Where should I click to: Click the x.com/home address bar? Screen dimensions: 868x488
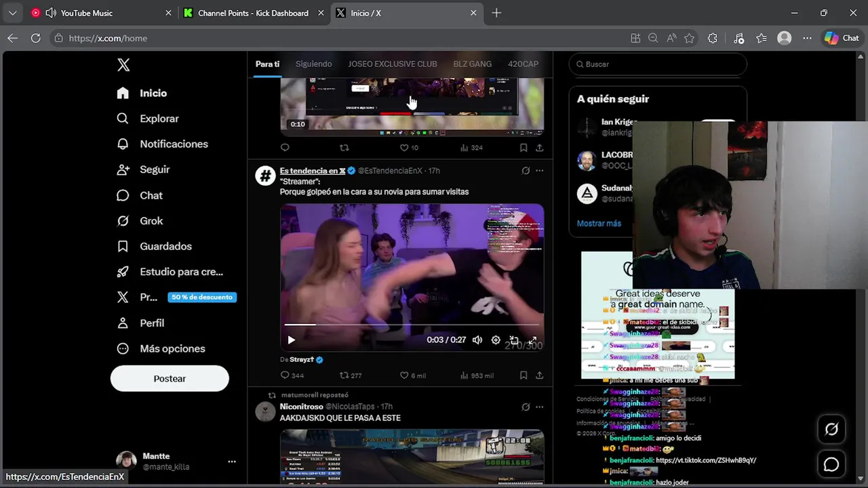click(x=339, y=38)
